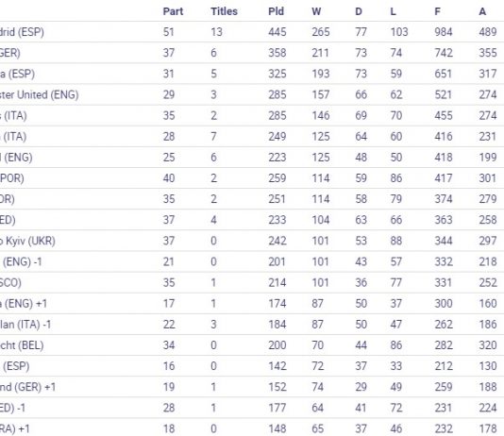Select the 13 titles cell for Madrid

pos(217,32)
